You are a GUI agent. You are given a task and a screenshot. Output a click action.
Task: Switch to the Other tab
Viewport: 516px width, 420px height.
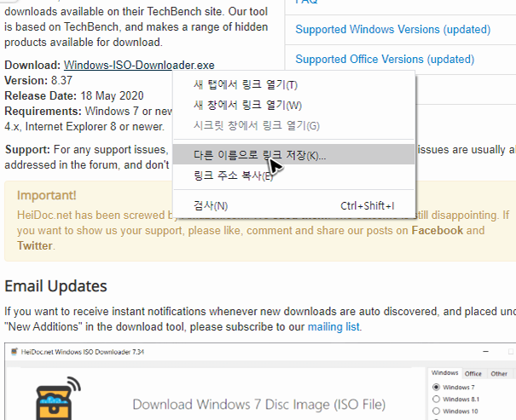click(x=499, y=374)
